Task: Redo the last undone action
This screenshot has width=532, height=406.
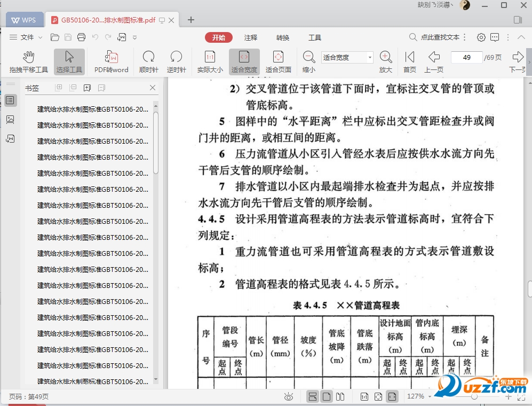Action: 108,37
